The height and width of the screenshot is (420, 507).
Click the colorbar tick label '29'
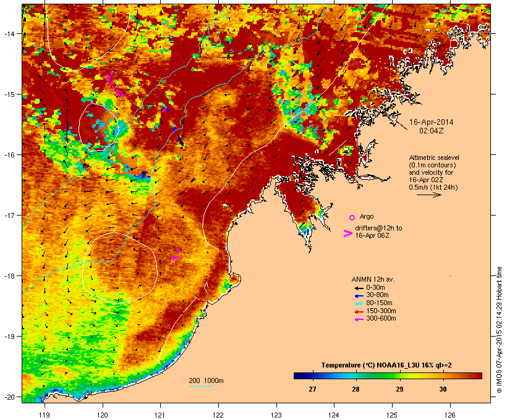click(x=399, y=389)
